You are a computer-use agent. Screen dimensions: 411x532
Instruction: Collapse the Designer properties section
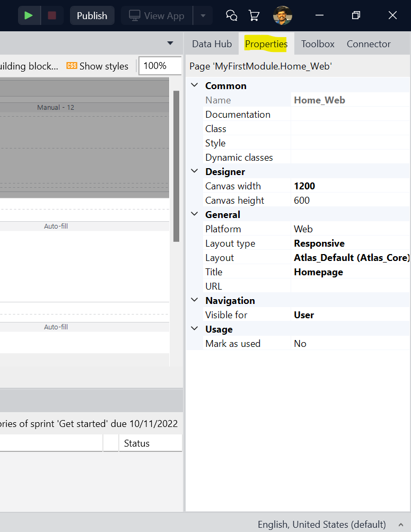(x=195, y=171)
